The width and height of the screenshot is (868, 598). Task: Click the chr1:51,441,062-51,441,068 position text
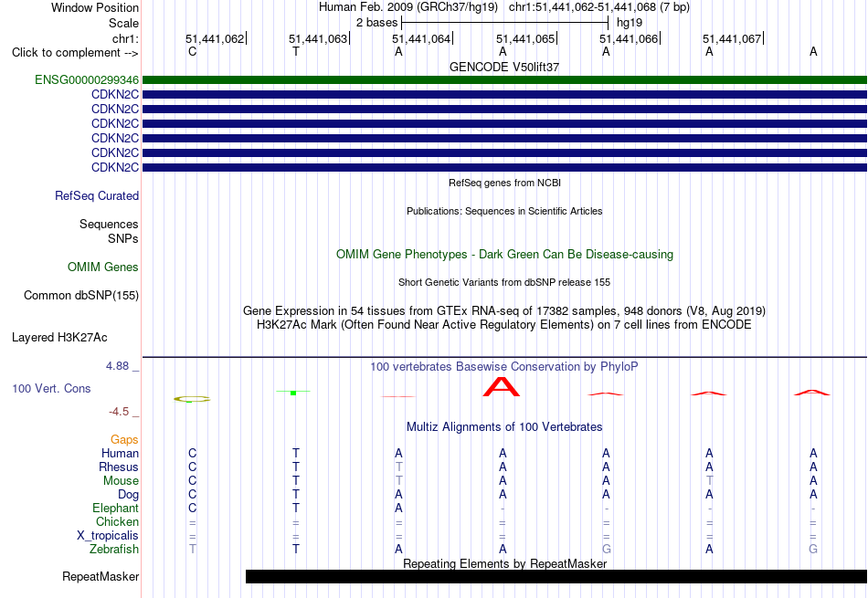[x=599, y=7]
